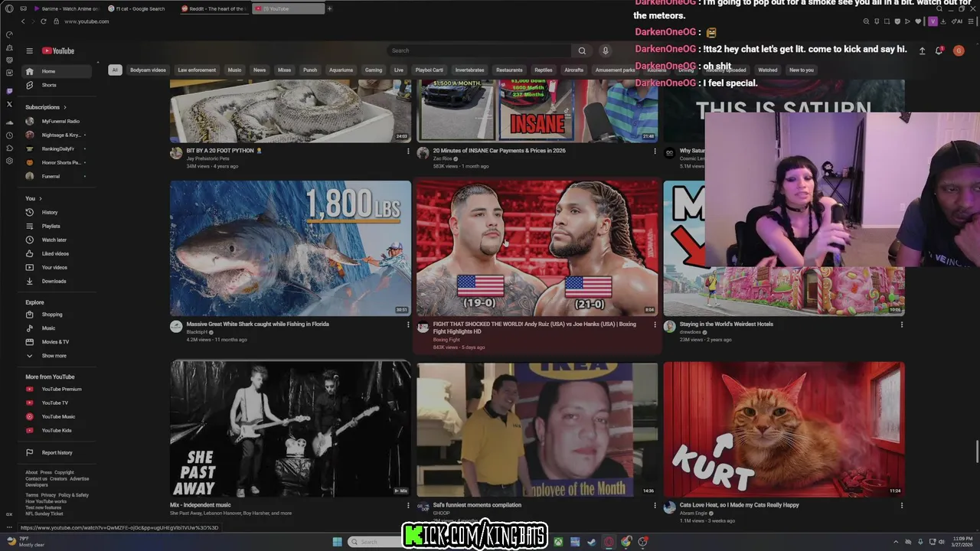Select the Reptiles filter chip
This screenshot has width=980, height=551.
544,70
